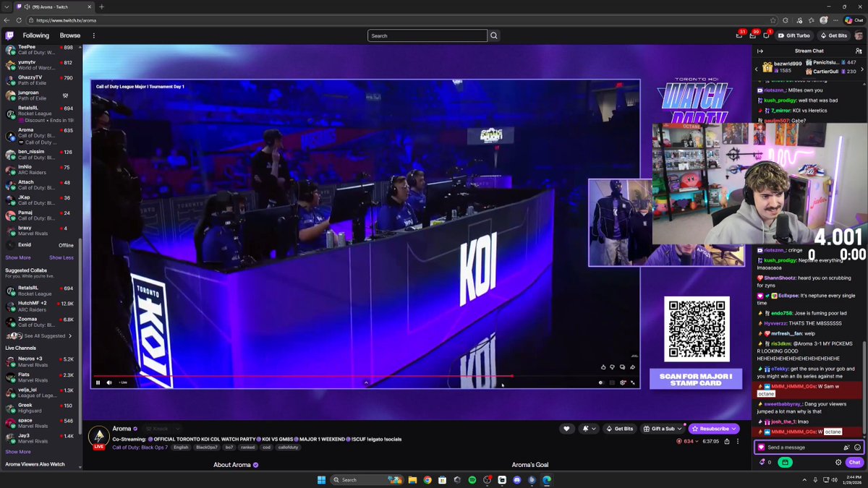Image resolution: width=868 pixels, height=488 pixels.
Task: Click Show More in followed channels
Action: (x=18, y=258)
